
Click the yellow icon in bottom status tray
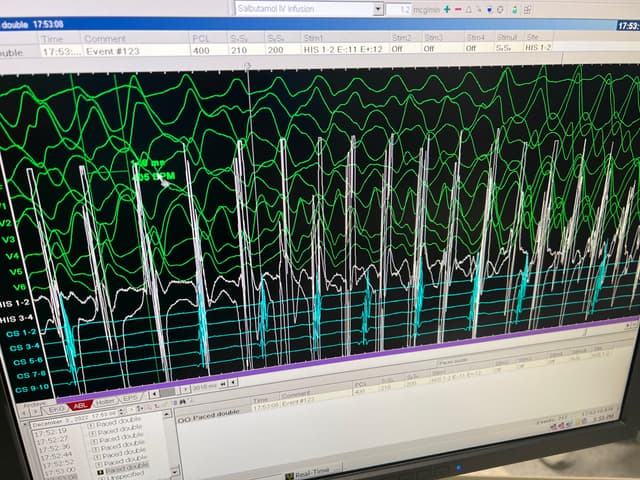(x=578, y=422)
